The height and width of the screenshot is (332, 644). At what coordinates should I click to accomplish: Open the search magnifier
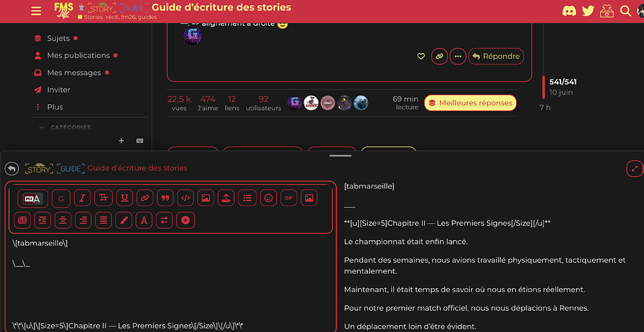tap(626, 11)
